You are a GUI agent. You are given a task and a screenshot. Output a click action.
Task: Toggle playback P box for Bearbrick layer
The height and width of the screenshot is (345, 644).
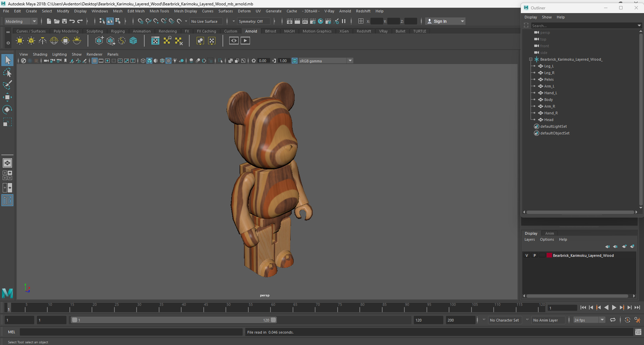[535, 255]
